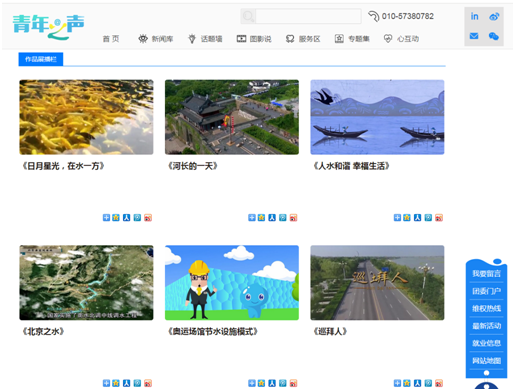Click the plus share icon under 《日月星光，在水一方》
The height and width of the screenshot is (391, 515).
tap(106, 218)
